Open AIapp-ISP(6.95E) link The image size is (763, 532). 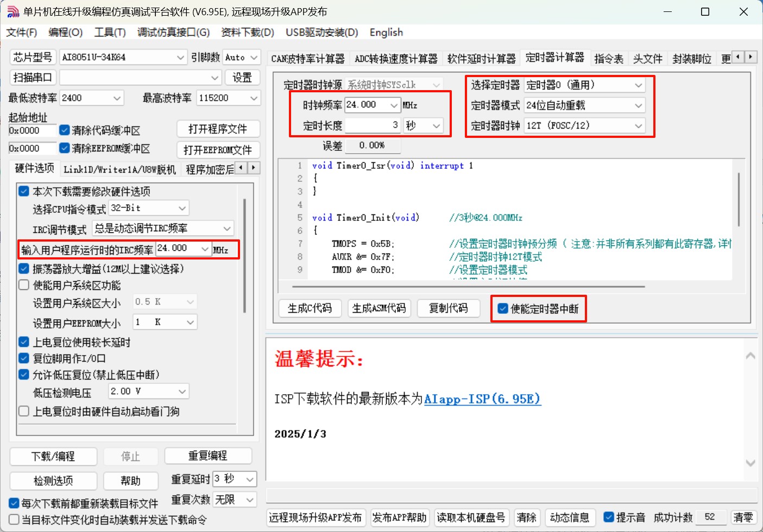coord(482,399)
